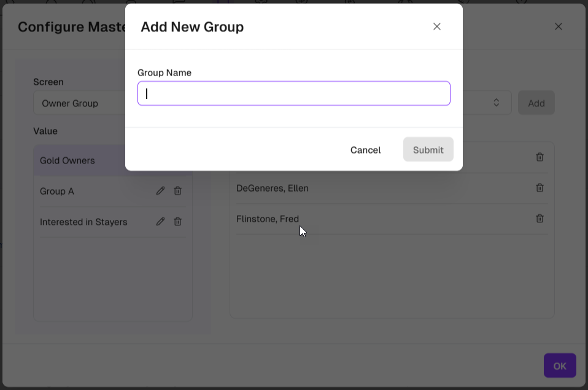Select Gold Owners in Value list
The image size is (588, 390).
coord(68,160)
